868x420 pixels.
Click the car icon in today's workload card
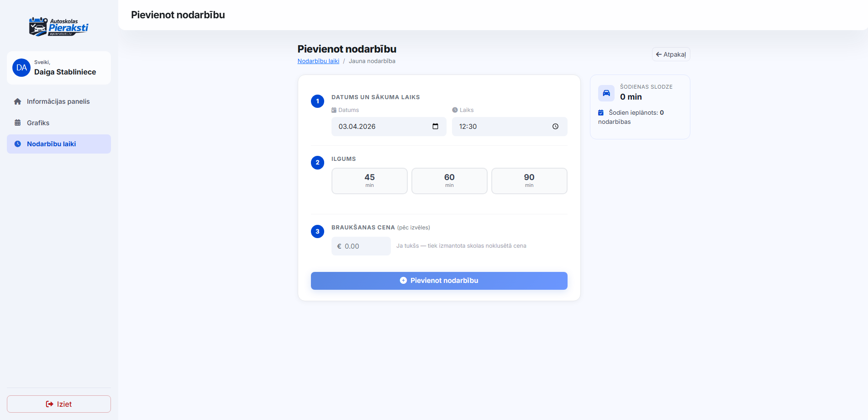tap(606, 93)
